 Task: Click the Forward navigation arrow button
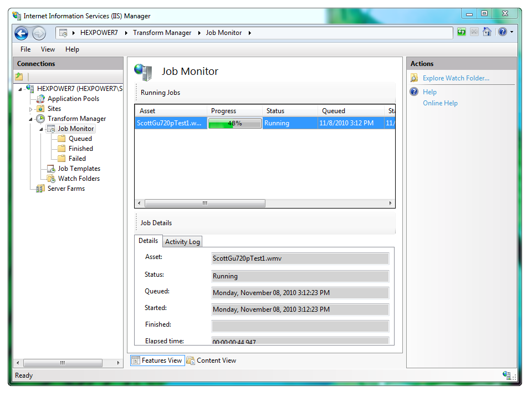coord(39,33)
